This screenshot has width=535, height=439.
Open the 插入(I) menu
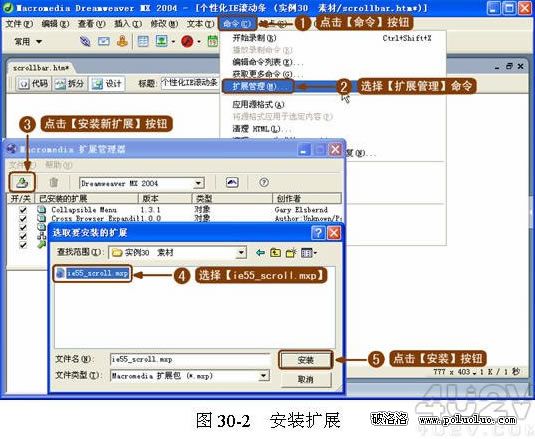click(x=128, y=24)
